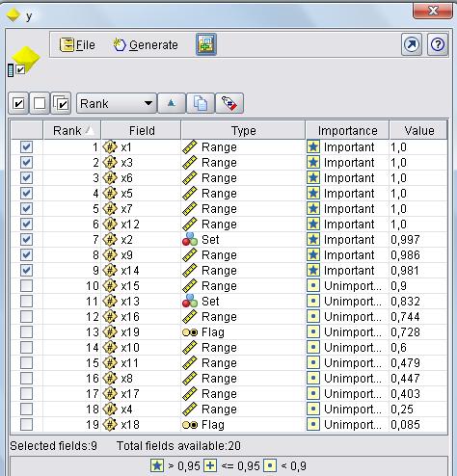
Task: Select the x17 field name cell
Action: click(141, 394)
